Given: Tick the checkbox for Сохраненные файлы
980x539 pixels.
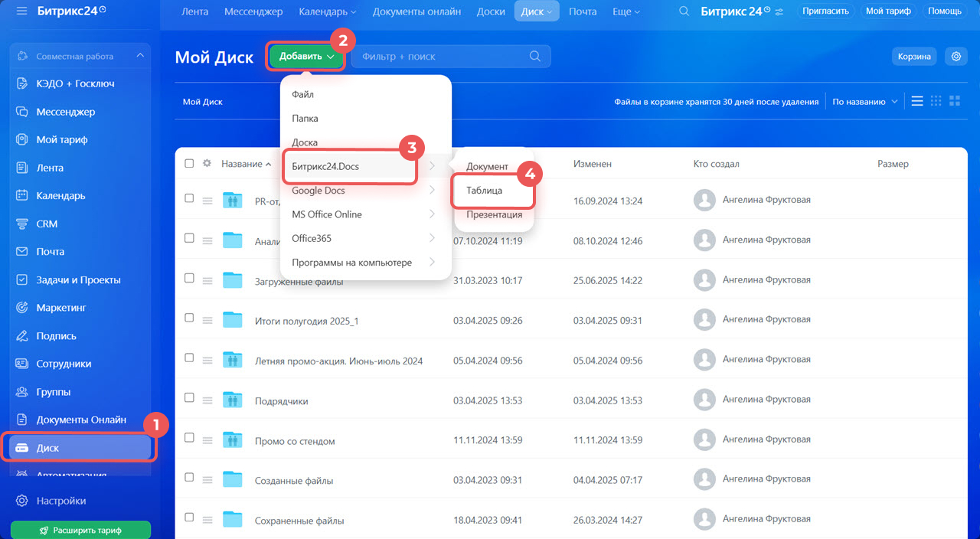Looking at the screenshot, I should [190, 518].
